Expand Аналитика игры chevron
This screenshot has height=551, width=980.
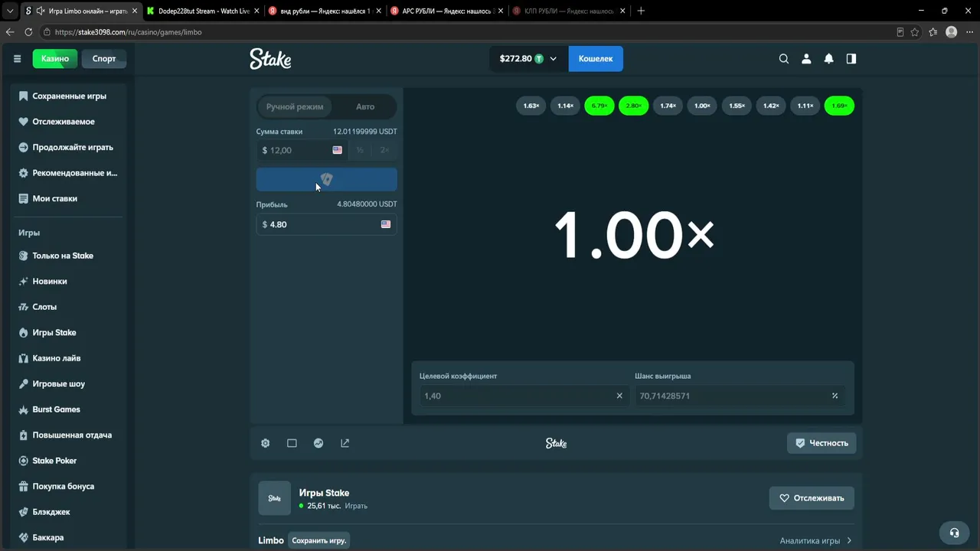click(849, 540)
